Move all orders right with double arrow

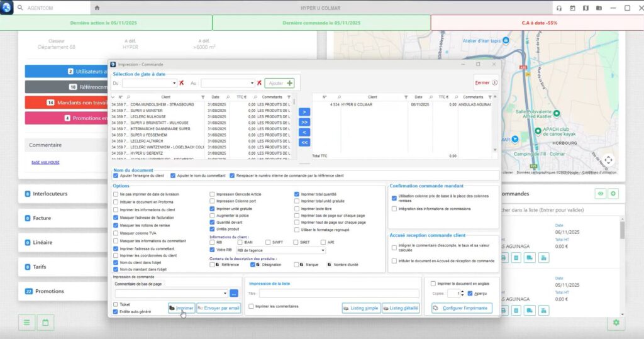tap(304, 122)
